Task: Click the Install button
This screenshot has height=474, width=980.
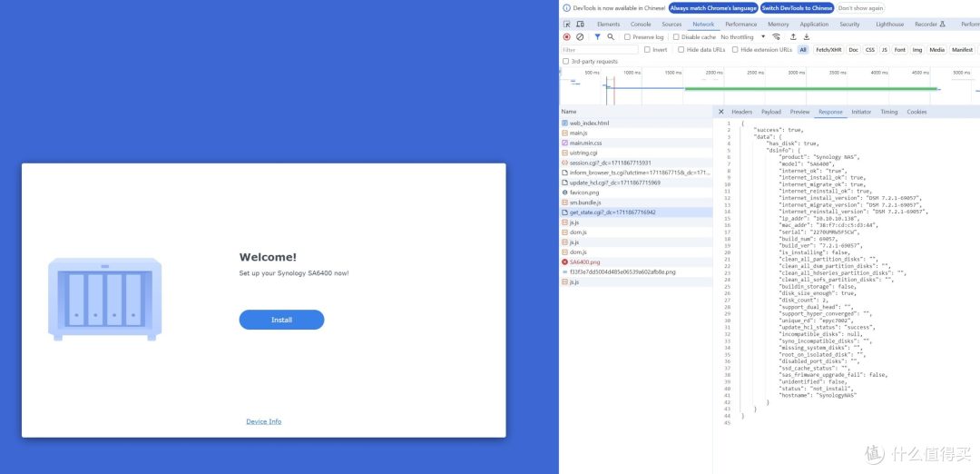Action: pyautogui.click(x=281, y=320)
